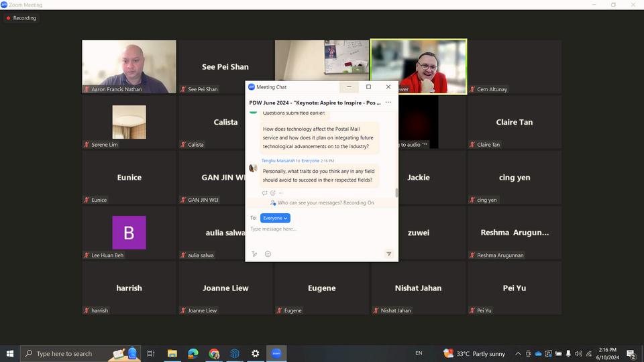Select Joanne Liew's participant tile
The image size is (644, 362).
point(225,288)
